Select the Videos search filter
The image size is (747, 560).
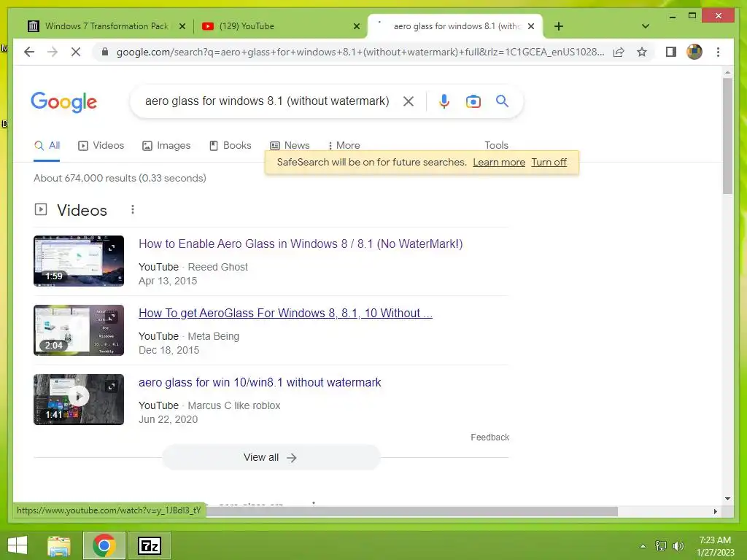pos(101,146)
